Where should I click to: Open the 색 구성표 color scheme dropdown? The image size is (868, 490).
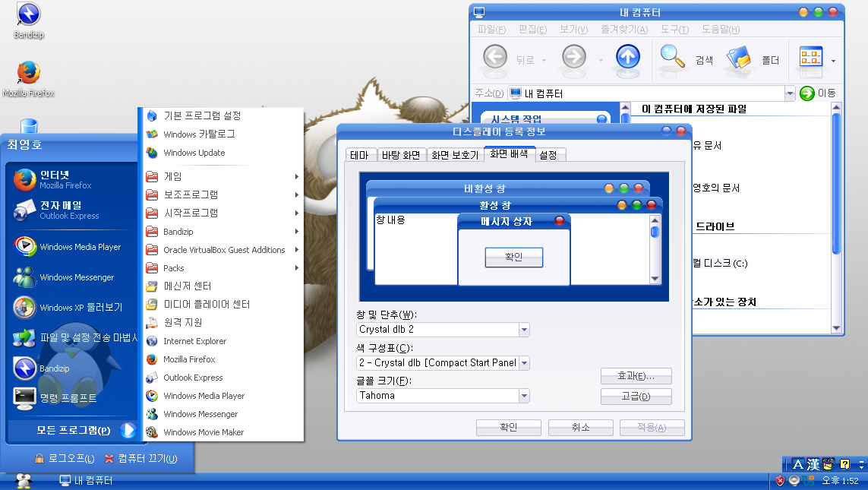point(524,362)
